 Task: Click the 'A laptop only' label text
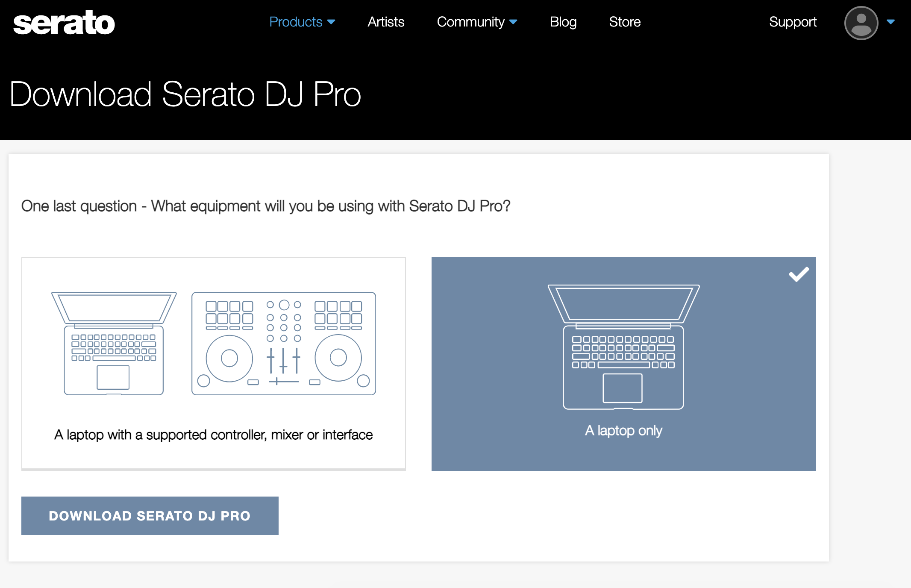pos(623,430)
